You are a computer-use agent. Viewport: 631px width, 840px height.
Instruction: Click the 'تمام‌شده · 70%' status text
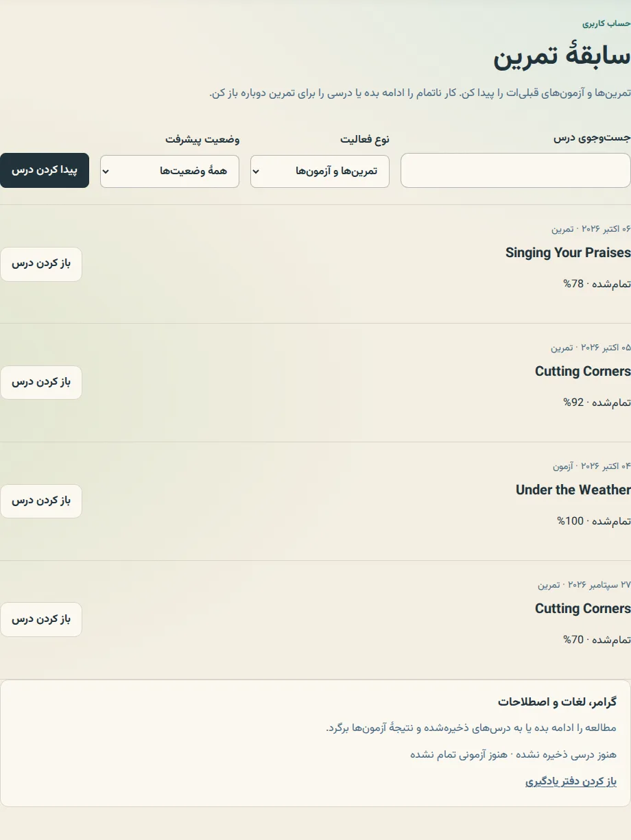coord(597,640)
